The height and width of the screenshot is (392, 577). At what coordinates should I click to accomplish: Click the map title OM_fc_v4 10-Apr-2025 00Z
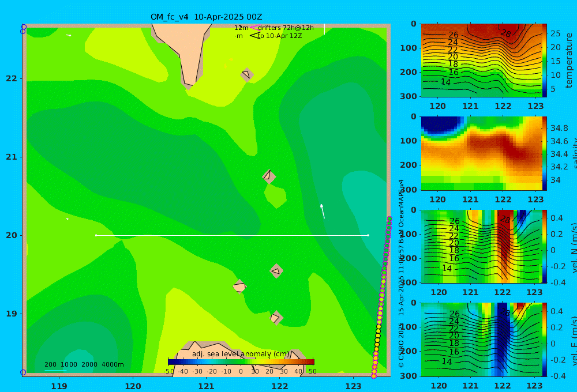[206, 17]
